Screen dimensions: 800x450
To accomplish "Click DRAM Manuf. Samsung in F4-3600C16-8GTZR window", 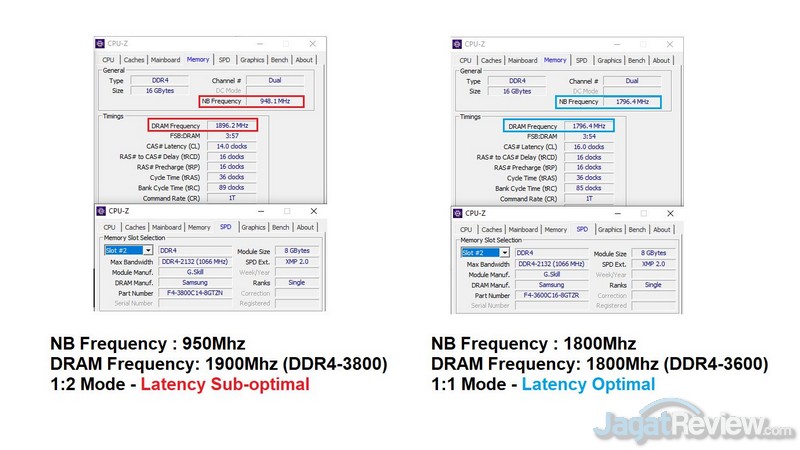I will [552, 285].
